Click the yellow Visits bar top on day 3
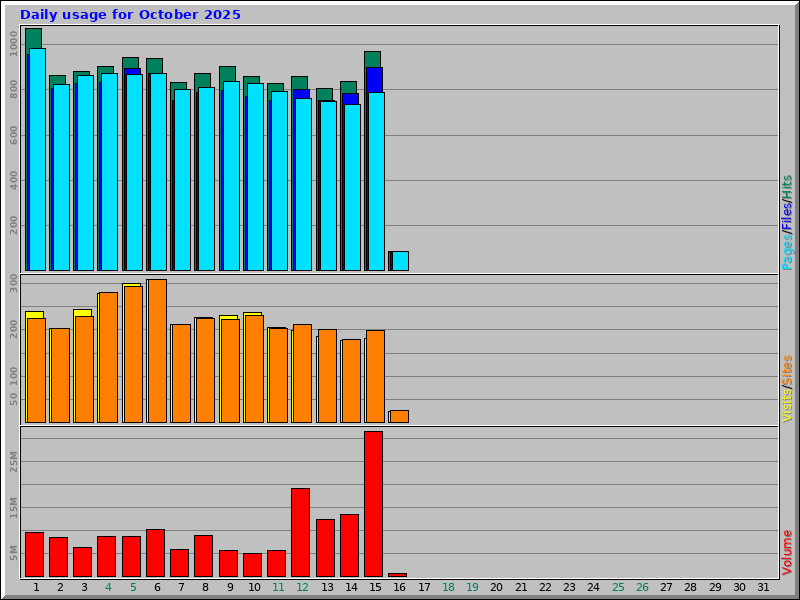Image resolution: width=800 pixels, height=600 pixels. point(82,313)
